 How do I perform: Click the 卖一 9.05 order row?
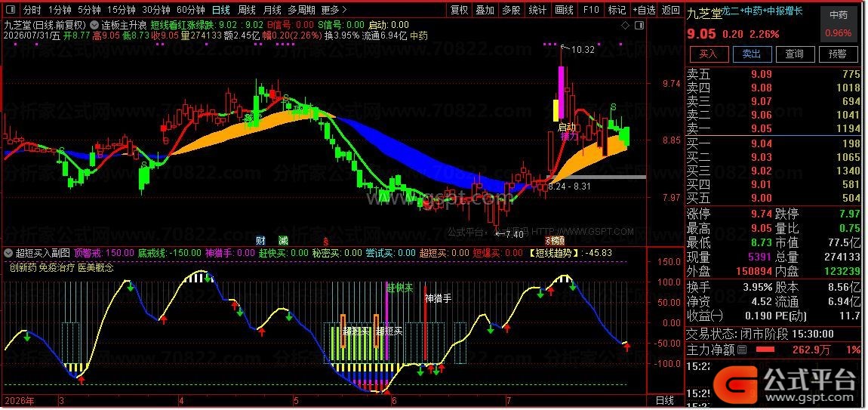[x=775, y=128]
